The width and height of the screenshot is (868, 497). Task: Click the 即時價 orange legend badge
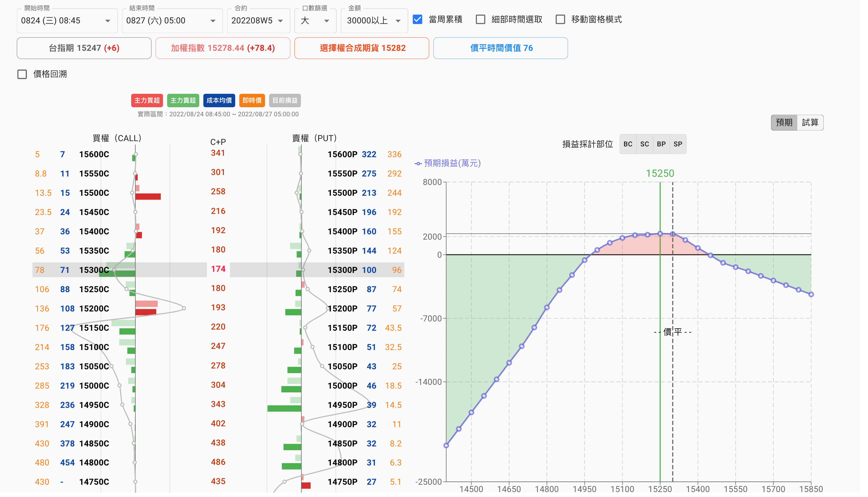252,100
